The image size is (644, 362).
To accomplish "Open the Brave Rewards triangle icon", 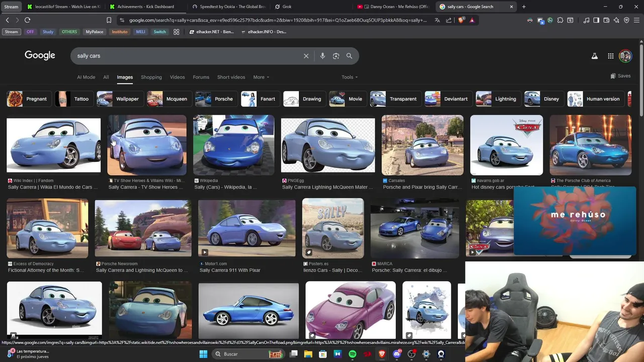I will pos(472,20).
